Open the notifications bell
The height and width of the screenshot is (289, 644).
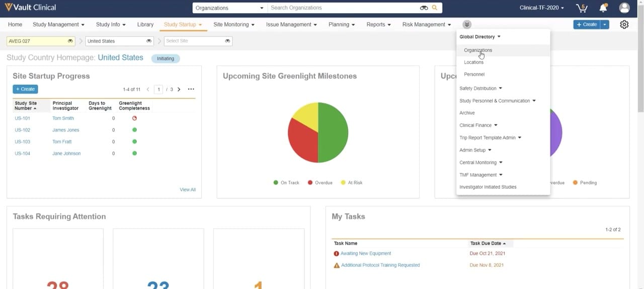click(x=603, y=8)
